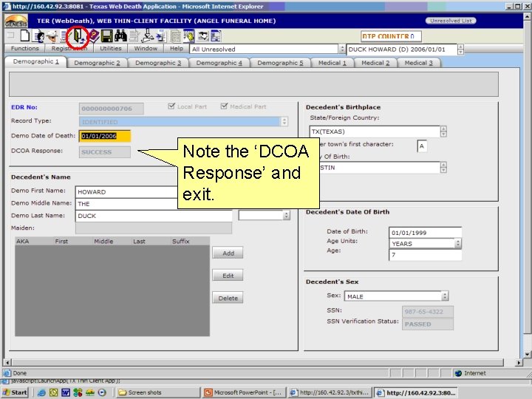Click the grey stacked forms icon
Image resolution: width=532 pixels, height=399 pixels.
click(x=176, y=36)
